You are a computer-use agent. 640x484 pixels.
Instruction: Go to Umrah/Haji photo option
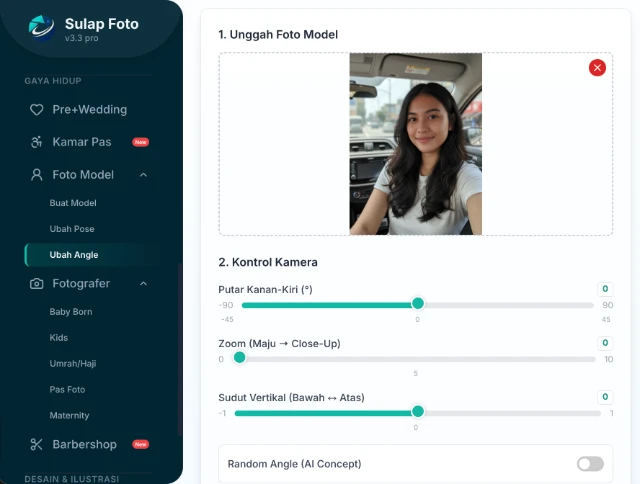(73, 364)
